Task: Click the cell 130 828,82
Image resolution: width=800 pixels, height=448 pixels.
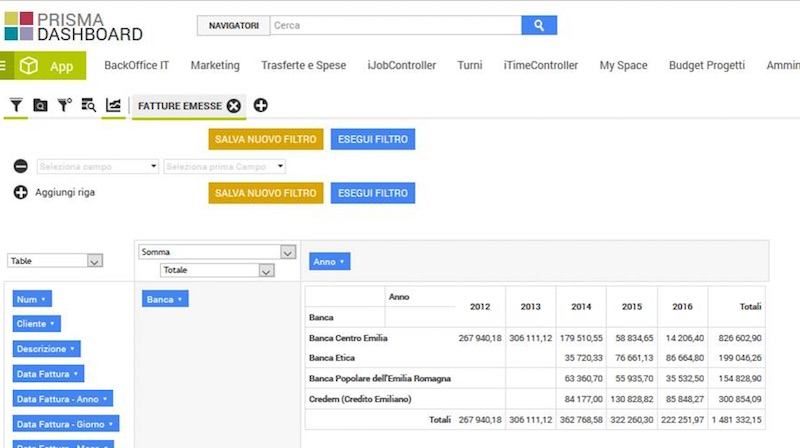Action: tap(632, 399)
